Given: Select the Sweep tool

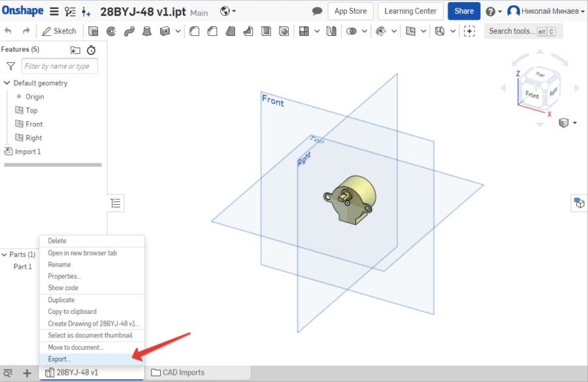Looking at the screenshot, I should coord(129,31).
